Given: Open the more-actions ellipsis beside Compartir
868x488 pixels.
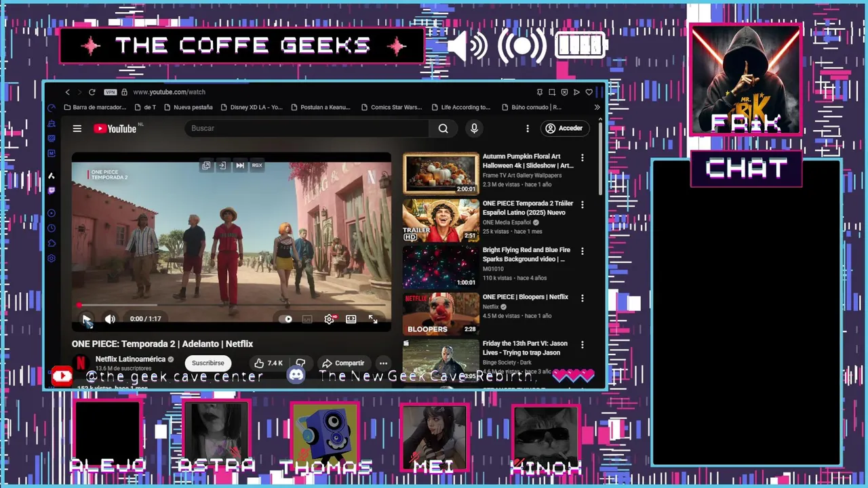Looking at the screenshot, I should click(x=383, y=363).
